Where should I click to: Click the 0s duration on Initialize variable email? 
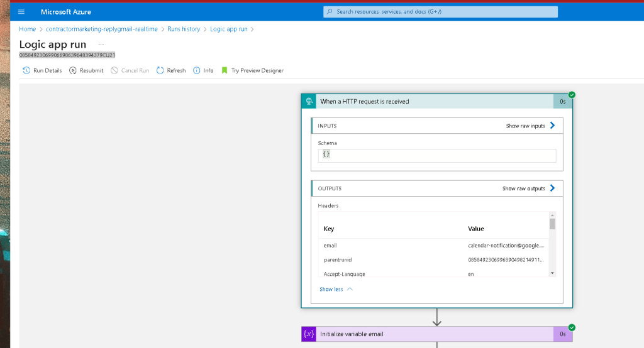coord(563,334)
